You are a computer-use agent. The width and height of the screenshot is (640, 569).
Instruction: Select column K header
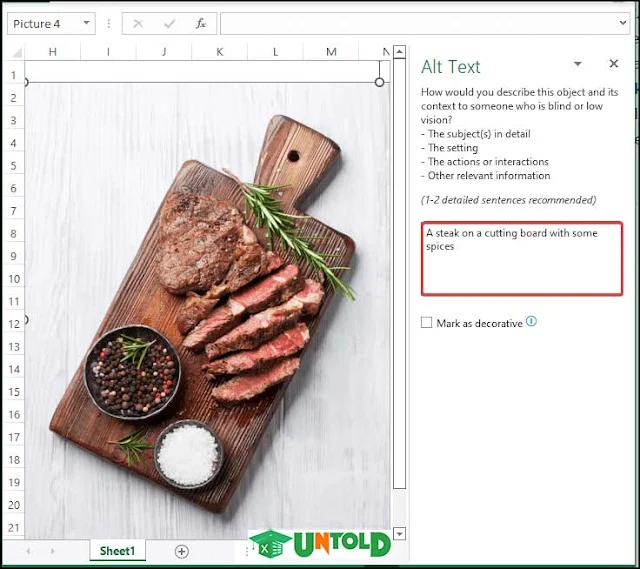point(220,52)
